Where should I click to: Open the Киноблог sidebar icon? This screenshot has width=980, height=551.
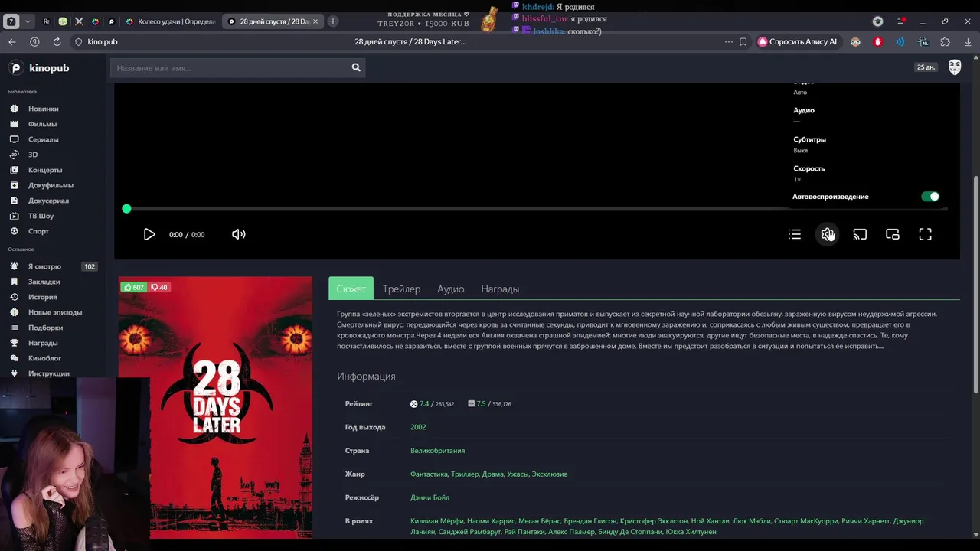tap(14, 358)
